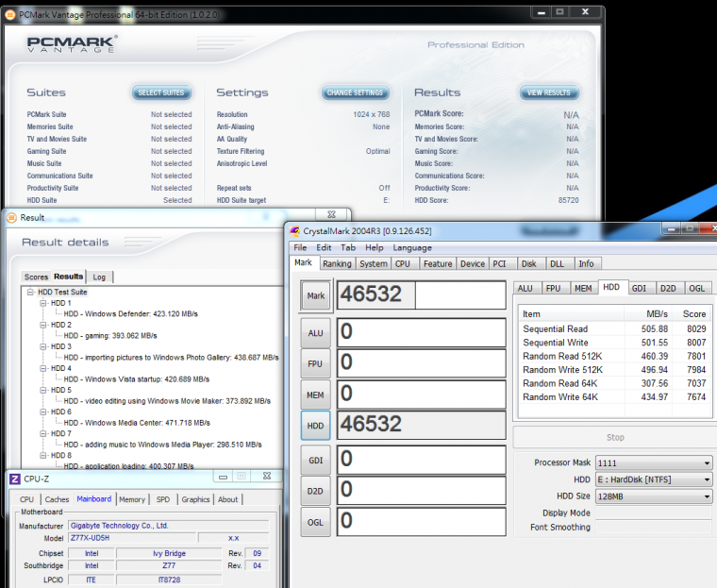
Task: Switch to the Memory tab in CPU-Z
Action: coord(132,499)
